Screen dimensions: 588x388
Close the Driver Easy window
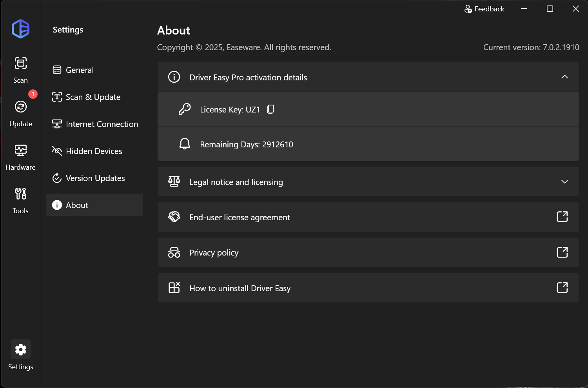click(576, 9)
